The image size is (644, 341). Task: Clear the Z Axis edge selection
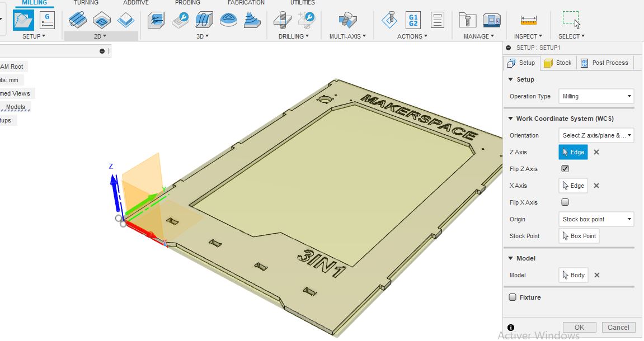[x=596, y=152]
